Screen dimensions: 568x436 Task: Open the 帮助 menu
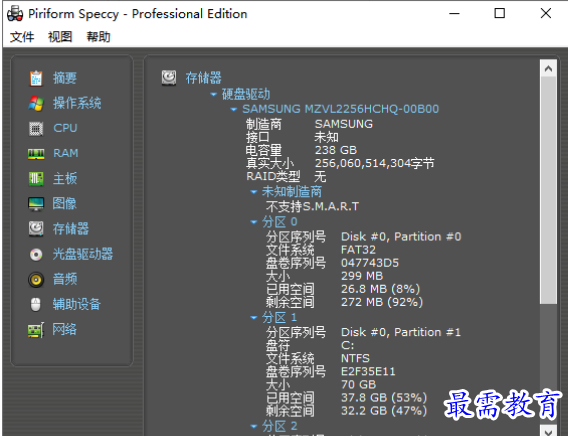click(98, 37)
